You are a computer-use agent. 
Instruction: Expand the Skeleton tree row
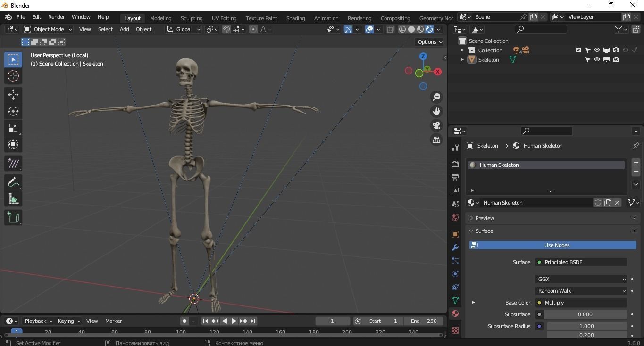tap(462, 60)
